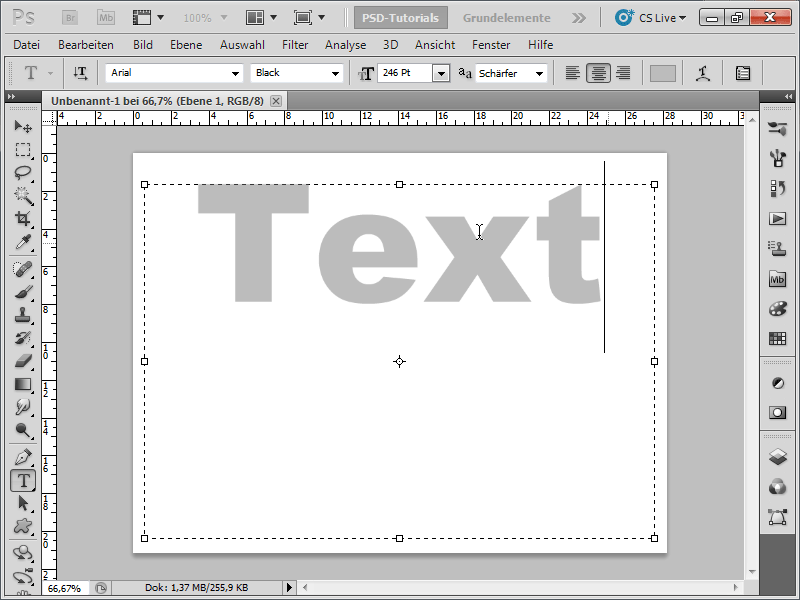Select the Magic Wand tool
This screenshot has width=800, height=600.
[x=23, y=196]
